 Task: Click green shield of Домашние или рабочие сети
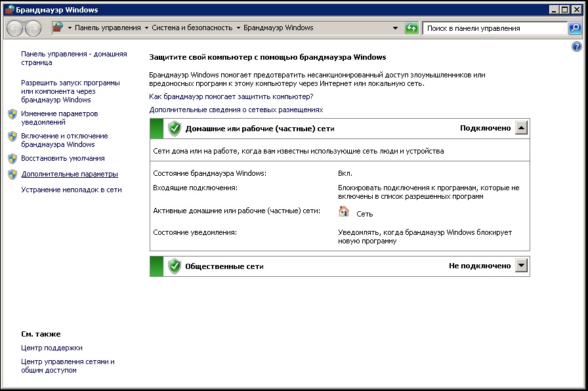(175, 129)
